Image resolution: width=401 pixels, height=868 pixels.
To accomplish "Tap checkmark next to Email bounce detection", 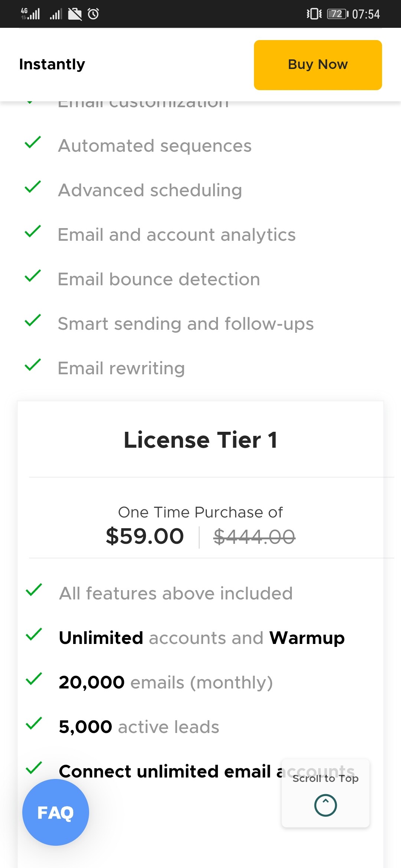I will pos(33,276).
